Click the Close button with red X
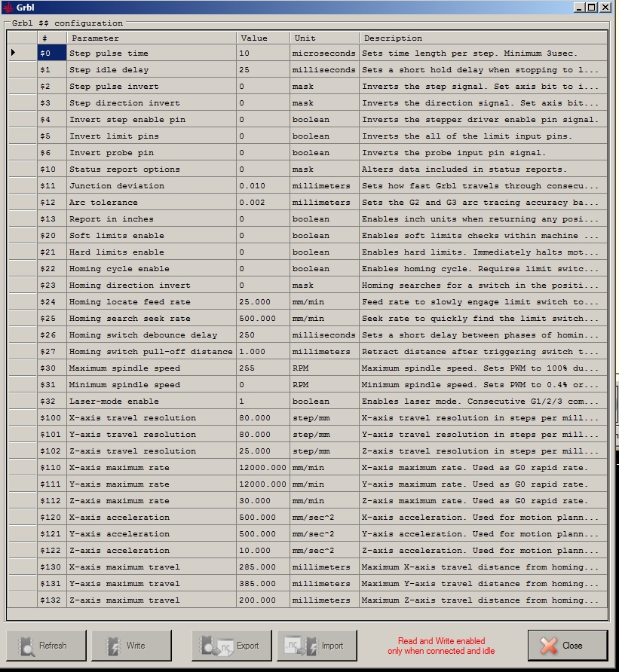 [568, 646]
